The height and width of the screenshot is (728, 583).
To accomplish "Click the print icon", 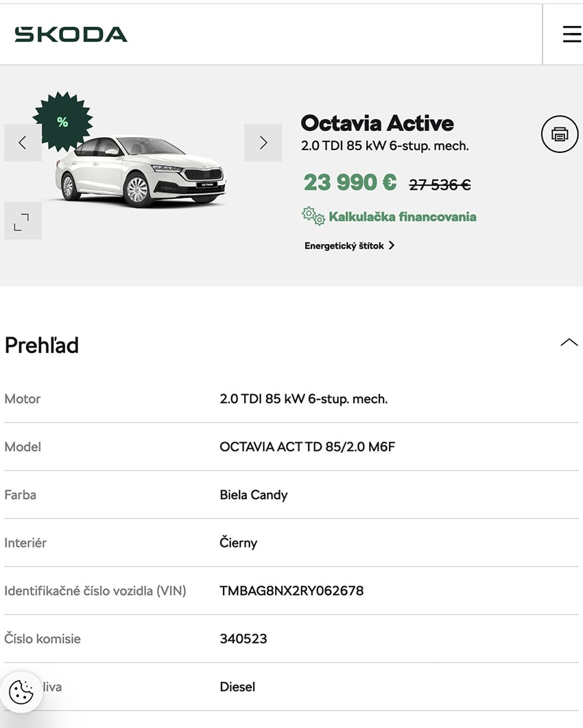I will 560,134.
